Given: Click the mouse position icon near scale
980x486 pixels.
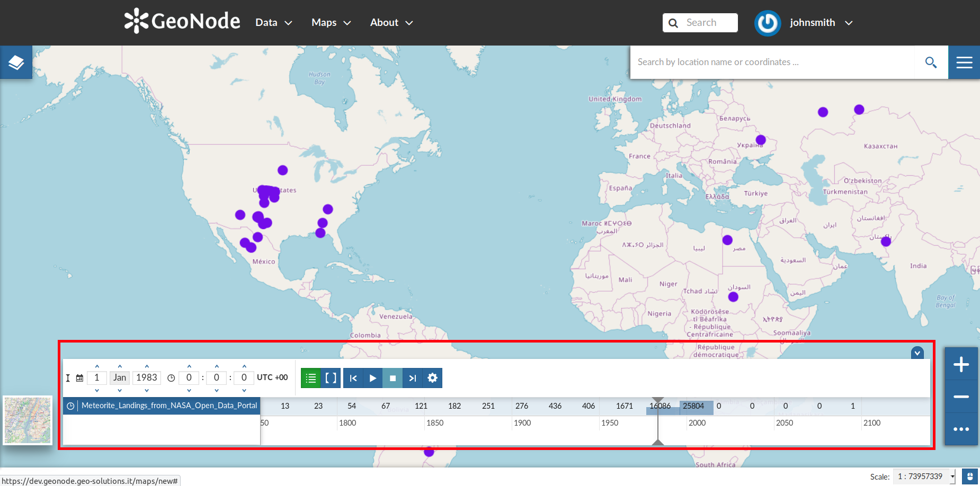Looking at the screenshot, I should pyautogui.click(x=969, y=476).
